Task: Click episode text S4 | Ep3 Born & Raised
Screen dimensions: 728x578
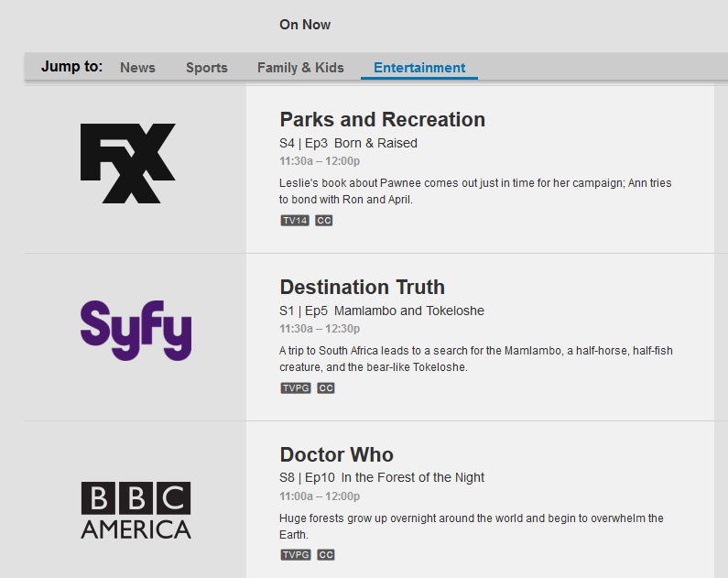Action: (348, 143)
